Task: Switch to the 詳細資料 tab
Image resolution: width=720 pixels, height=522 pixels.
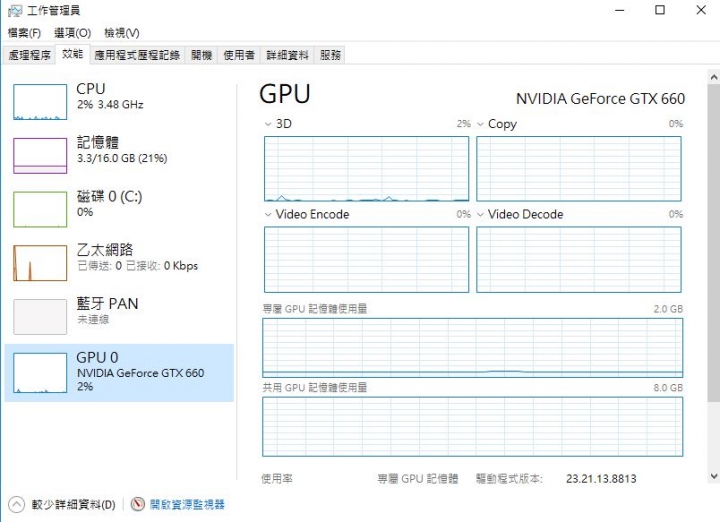Action: pyautogui.click(x=287, y=55)
